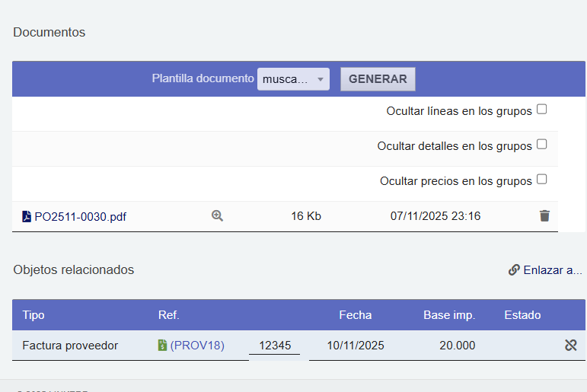Click the Documentos section heading
587x392 pixels.
(x=49, y=32)
